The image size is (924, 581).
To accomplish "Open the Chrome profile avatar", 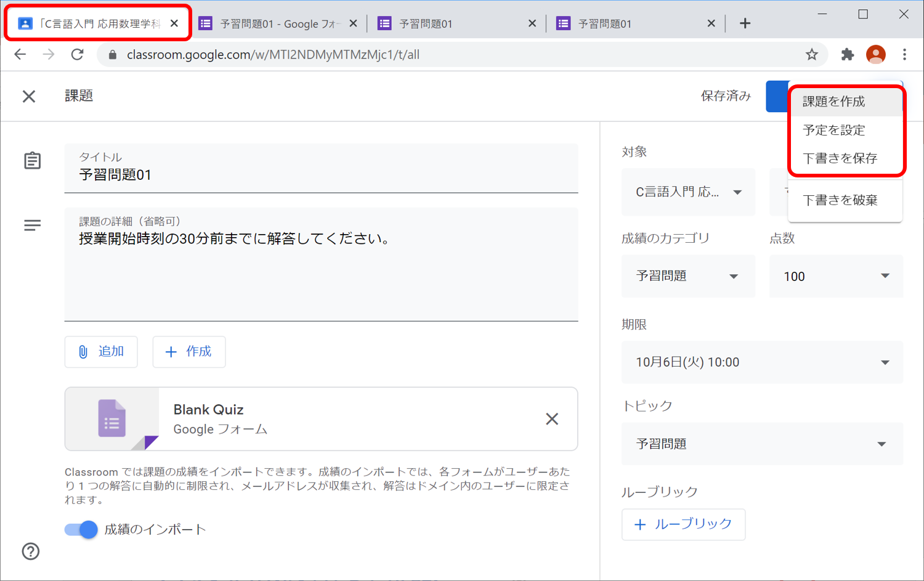I will [x=876, y=54].
